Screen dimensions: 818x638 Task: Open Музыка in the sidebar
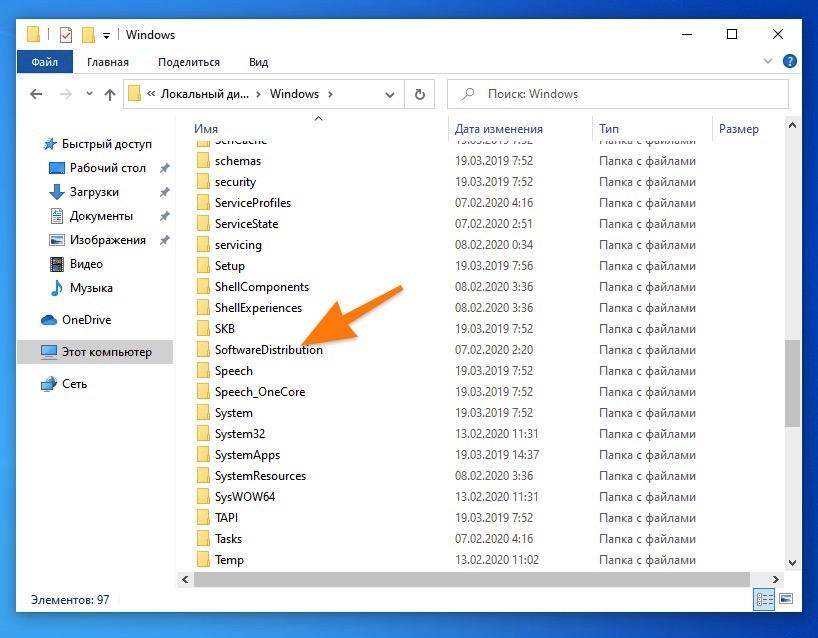[x=91, y=288]
